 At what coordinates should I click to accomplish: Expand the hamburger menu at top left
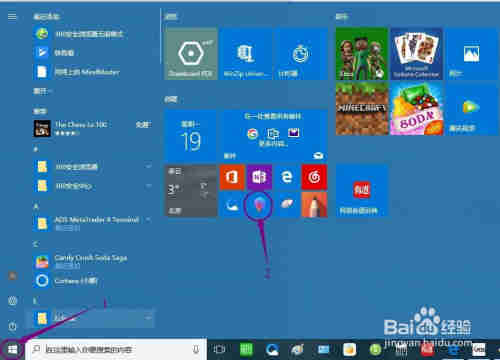12,16
